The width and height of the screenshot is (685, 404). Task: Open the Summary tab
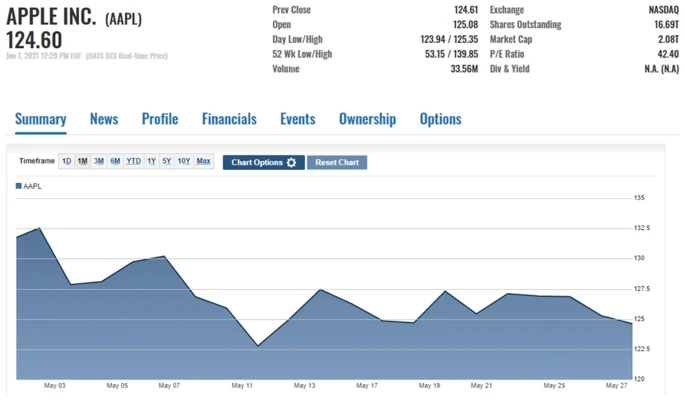coord(41,119)
